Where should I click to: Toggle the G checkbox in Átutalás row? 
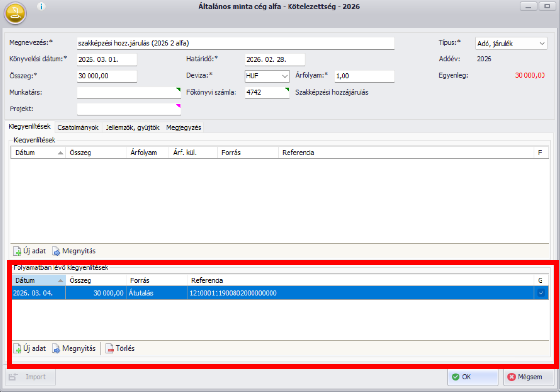point(541,293)
